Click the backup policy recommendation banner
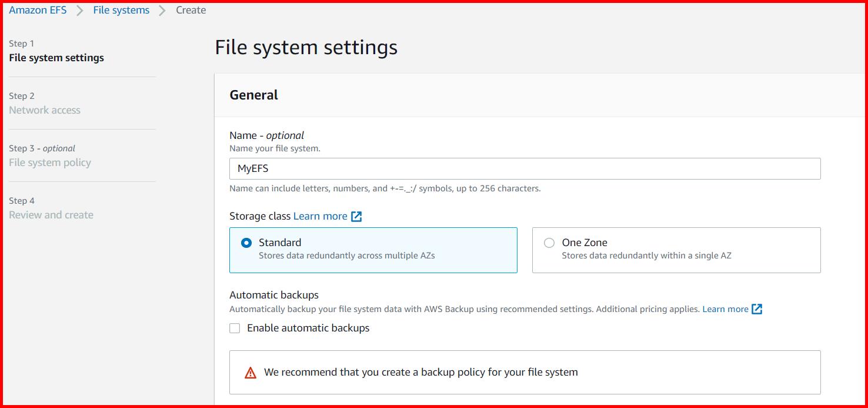 point(525,371)
